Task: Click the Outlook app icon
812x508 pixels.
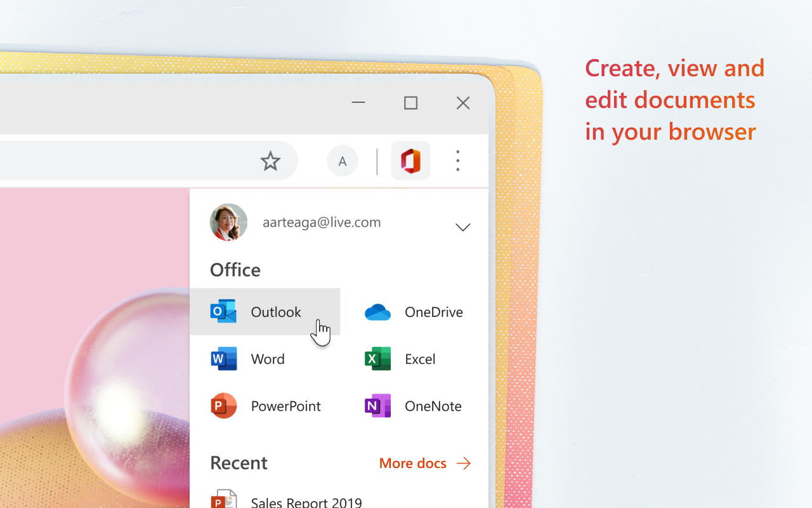Action: click(223, 312)
